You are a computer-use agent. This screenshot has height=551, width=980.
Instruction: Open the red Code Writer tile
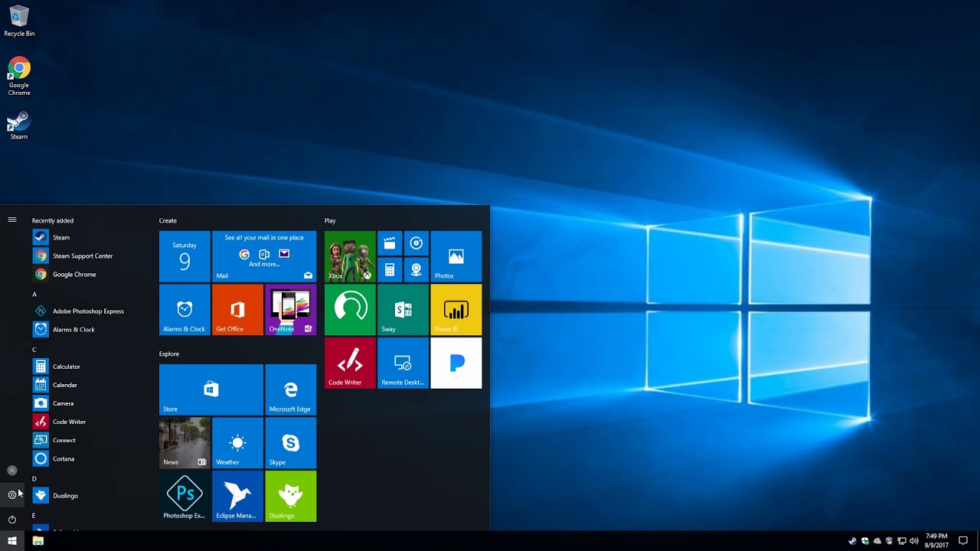point(350,363)
